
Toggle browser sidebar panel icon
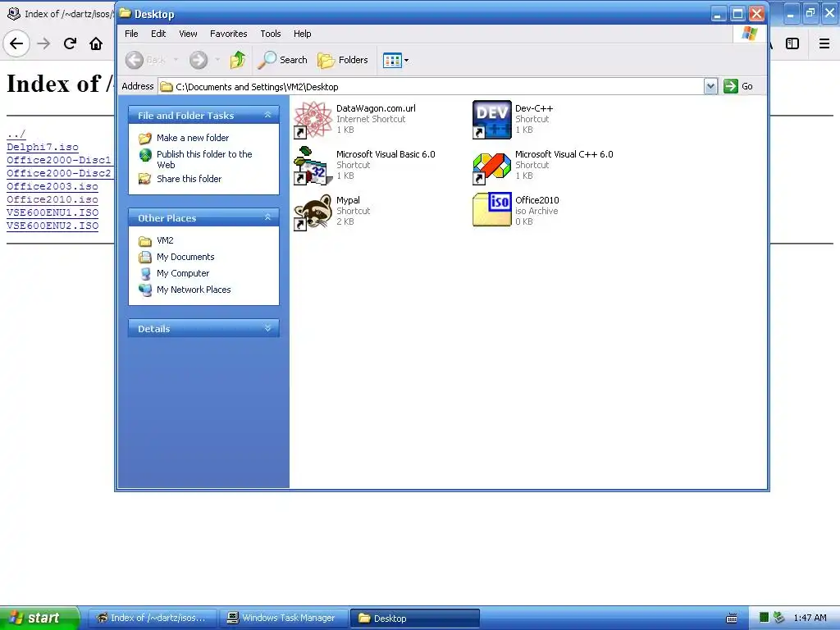pos(792,43)
